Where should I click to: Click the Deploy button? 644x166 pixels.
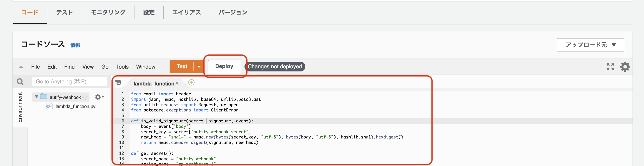(x=224, y=66)
